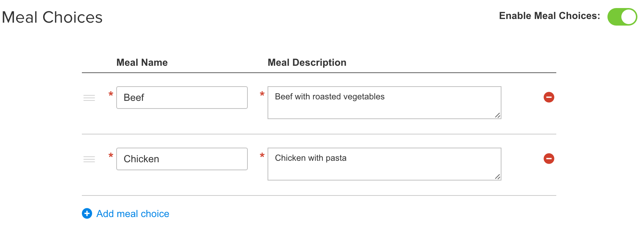Click the Meal Choices page title
The image size is (644, 228).
(x=52, y=17)
